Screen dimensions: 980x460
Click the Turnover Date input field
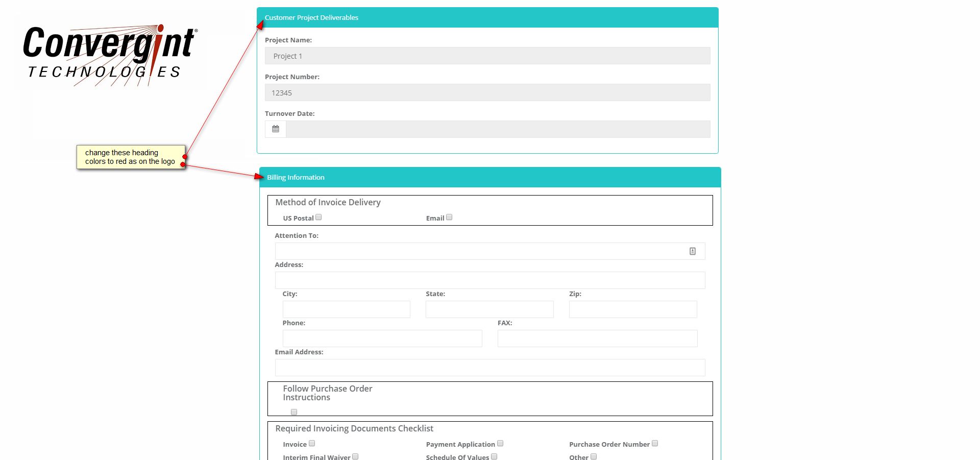click(498, 129)
